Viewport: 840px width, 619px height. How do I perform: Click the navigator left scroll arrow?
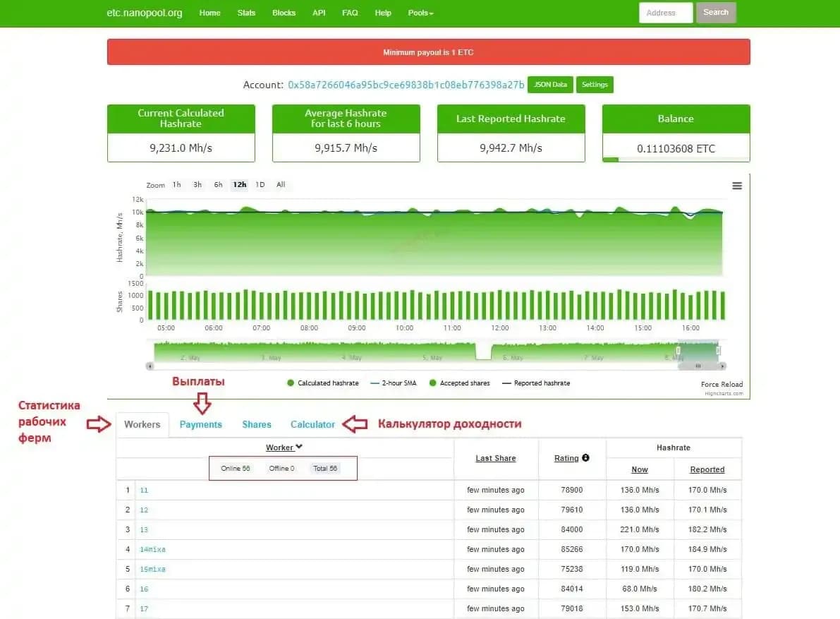[150, 366]
